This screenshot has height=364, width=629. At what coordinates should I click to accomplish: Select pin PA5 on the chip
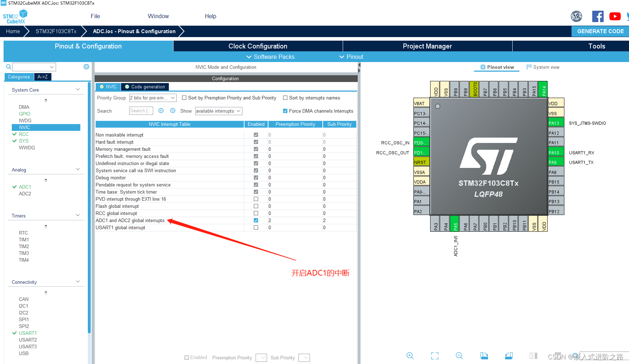tap(455, 224)
